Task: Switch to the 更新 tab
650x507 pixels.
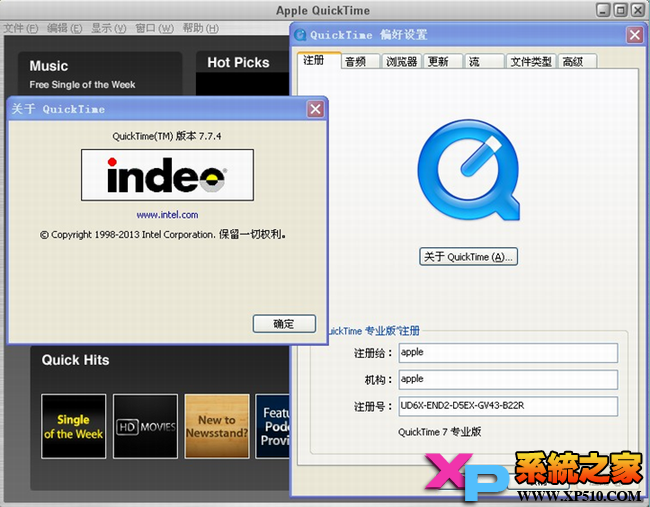Action: coord(442,62)
